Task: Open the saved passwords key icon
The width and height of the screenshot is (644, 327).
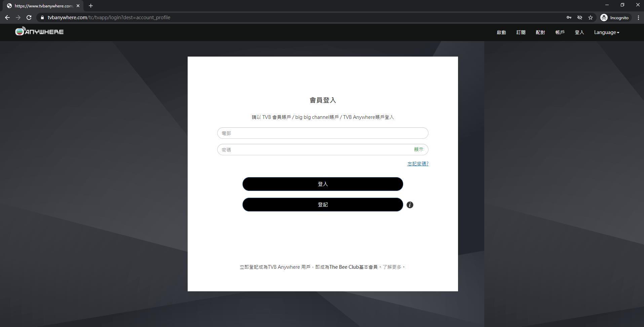Action: (x=569, y=18)
